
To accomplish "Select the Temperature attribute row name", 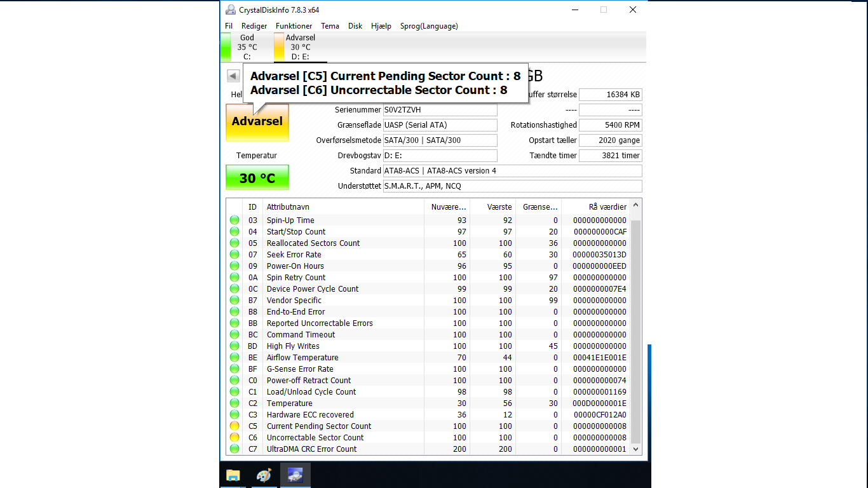I will [x=289, y=403].
